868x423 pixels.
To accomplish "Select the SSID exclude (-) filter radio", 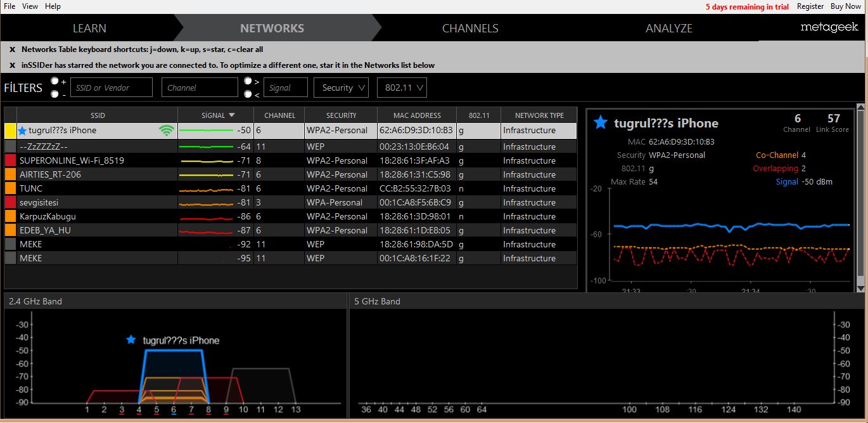I will coord(54,94).
